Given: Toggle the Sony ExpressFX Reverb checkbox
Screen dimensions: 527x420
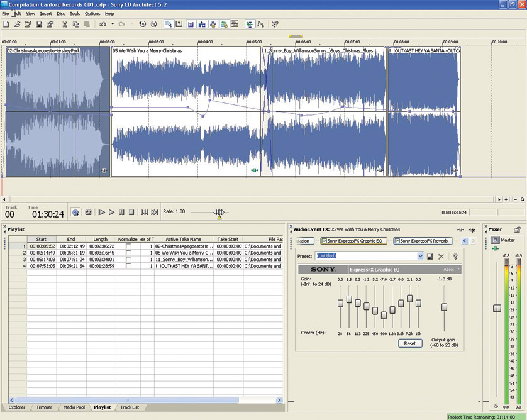Looking at the screenshot, I should (x=397, y=241).
